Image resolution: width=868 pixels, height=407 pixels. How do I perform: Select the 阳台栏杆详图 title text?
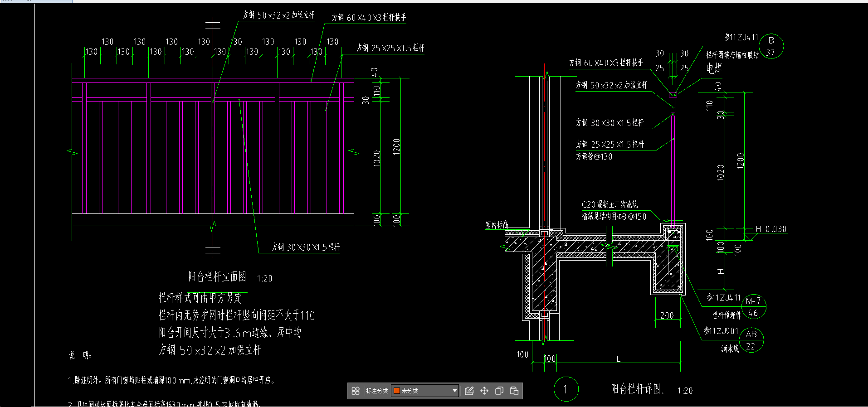point(637,389)
